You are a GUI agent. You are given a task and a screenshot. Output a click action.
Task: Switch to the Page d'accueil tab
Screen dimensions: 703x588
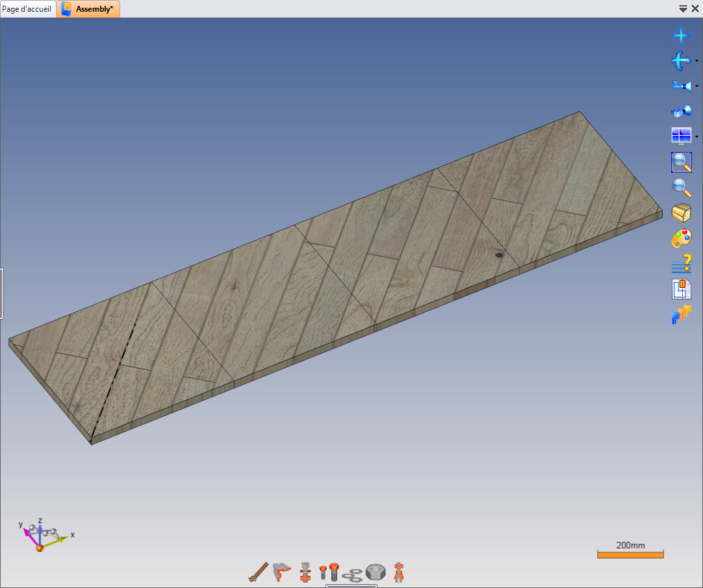(27, 9)
